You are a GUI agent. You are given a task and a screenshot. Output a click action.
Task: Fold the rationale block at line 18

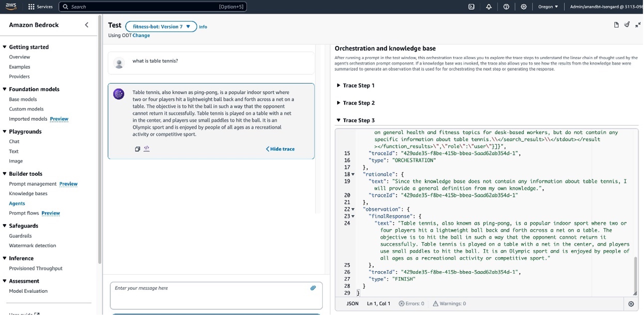pos(353,175)
